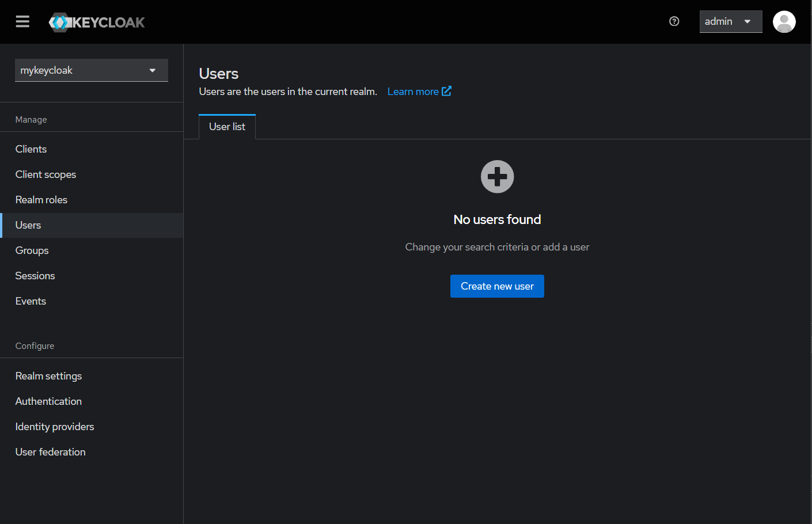Open the hamburger navigation menu
The image size is (812, 524).
[x=22, y=21]
